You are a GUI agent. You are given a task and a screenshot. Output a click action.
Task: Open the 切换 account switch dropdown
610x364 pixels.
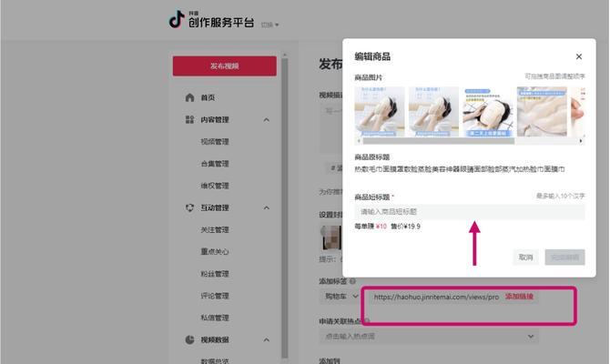[x=270, y=25]
